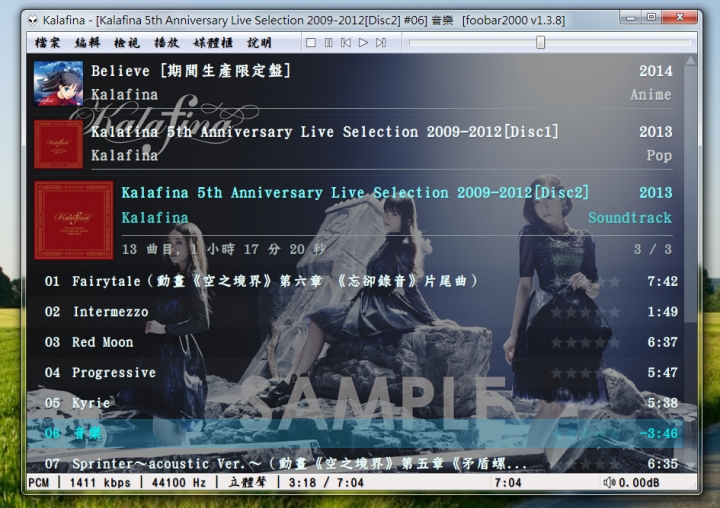Start playback with the Play button
Viewport: 720px width, 508px height.
363,43
